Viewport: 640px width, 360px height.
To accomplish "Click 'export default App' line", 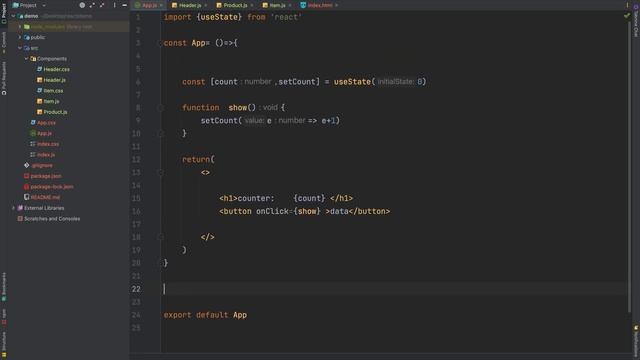I will click(x=205, y=315).
